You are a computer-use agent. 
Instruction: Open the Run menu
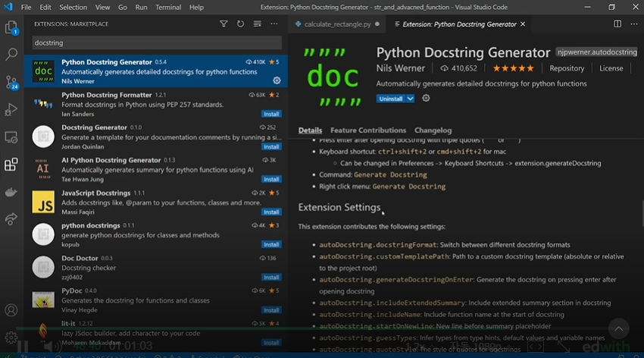(141, 7)
